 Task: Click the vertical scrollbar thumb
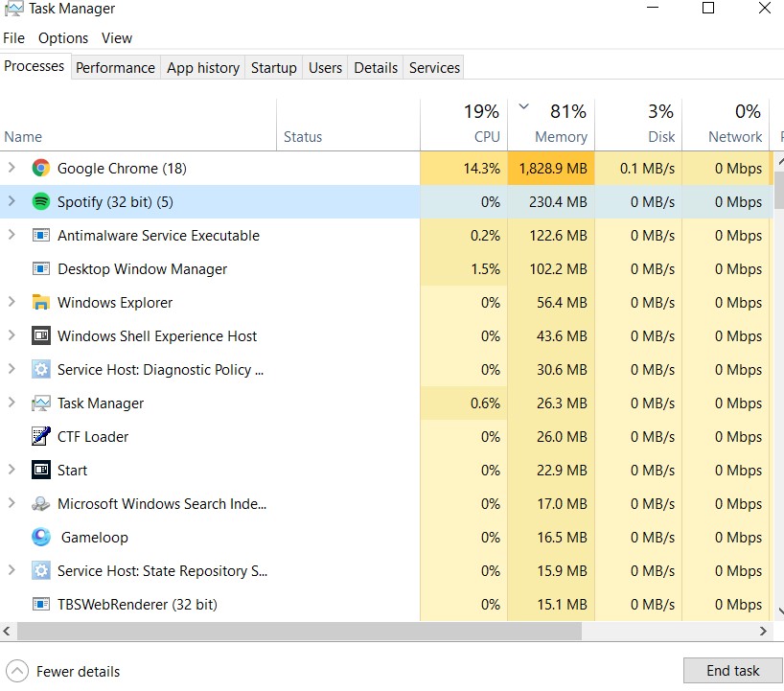779,190
